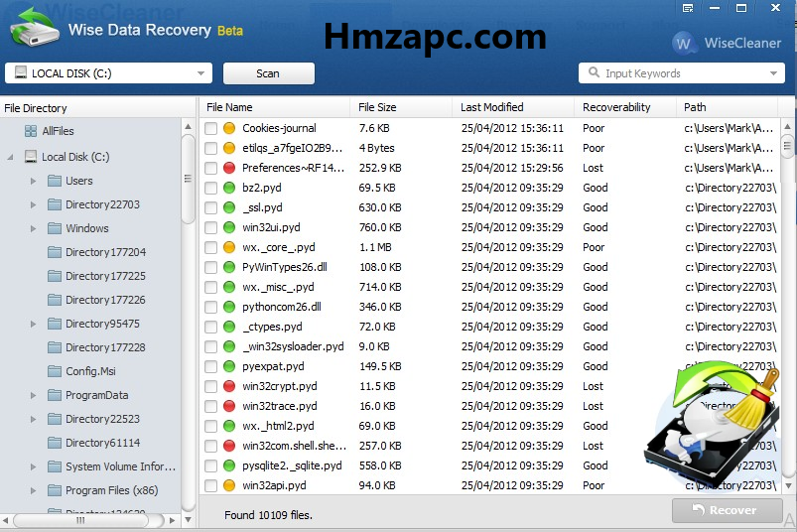
Task: Select the win32com.shell.she file row
Action: pos(490,446)
